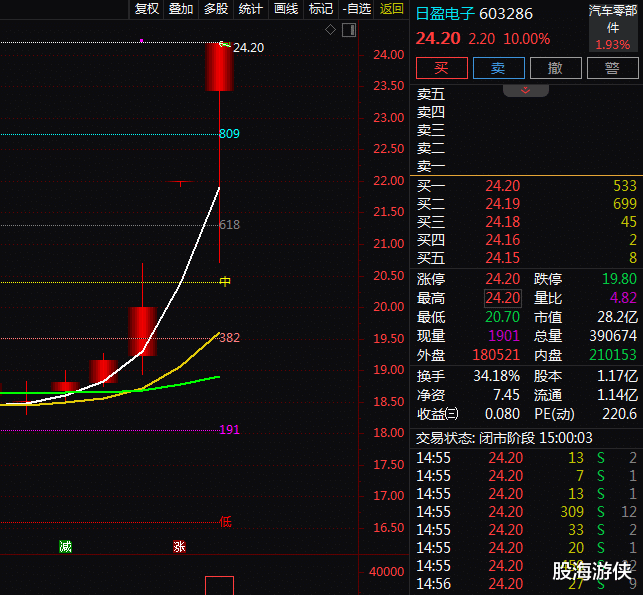
Task: Click the diamond icon above chart
Action: coord(331,30)
